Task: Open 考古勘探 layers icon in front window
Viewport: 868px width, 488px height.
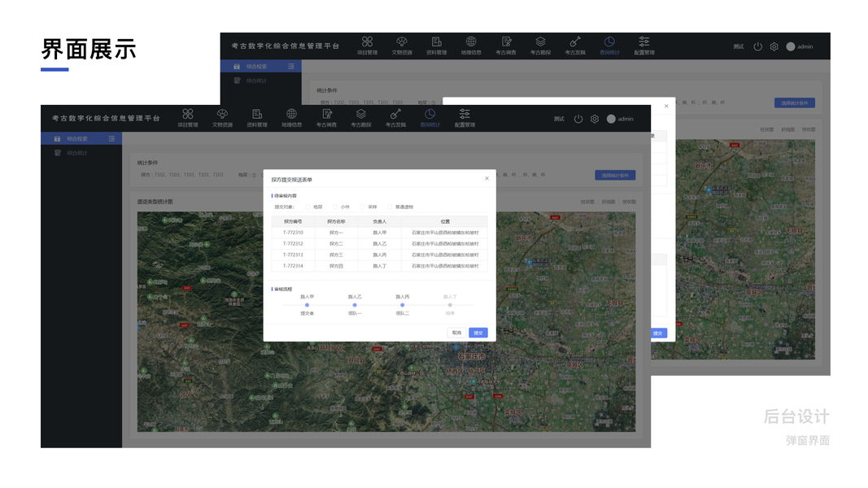Action: click(x=361, y=114)
